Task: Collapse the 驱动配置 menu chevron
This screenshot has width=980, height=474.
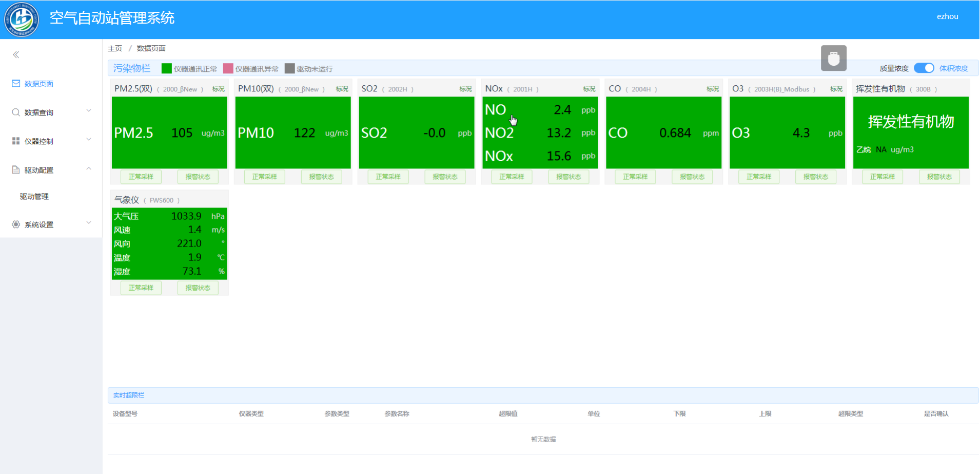Action: [x=89, y=168]
